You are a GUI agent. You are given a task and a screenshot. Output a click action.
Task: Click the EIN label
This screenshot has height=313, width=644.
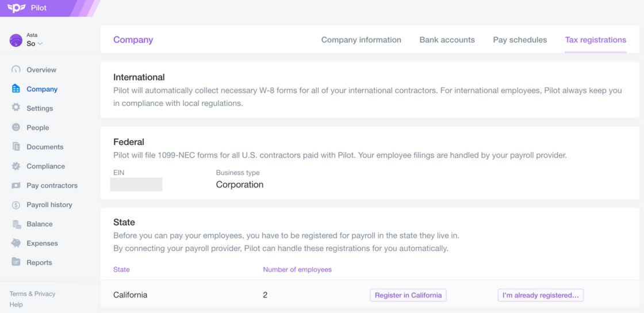click(x=118, y=173)
